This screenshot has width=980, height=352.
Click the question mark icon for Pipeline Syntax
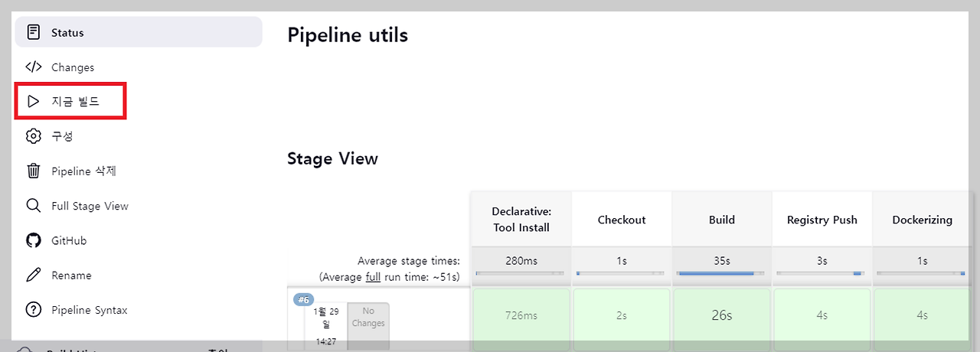(33, 310)
